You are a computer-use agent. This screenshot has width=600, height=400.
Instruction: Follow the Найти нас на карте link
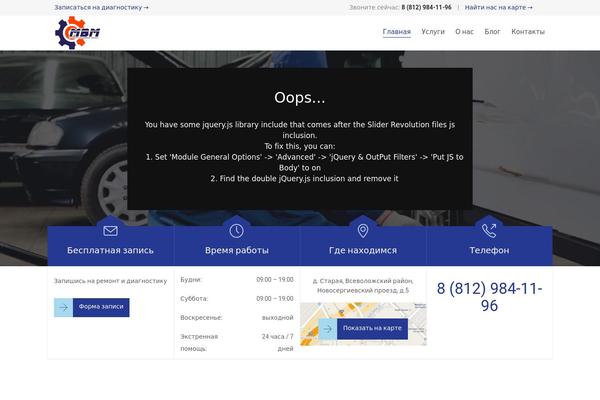[498, 7]
